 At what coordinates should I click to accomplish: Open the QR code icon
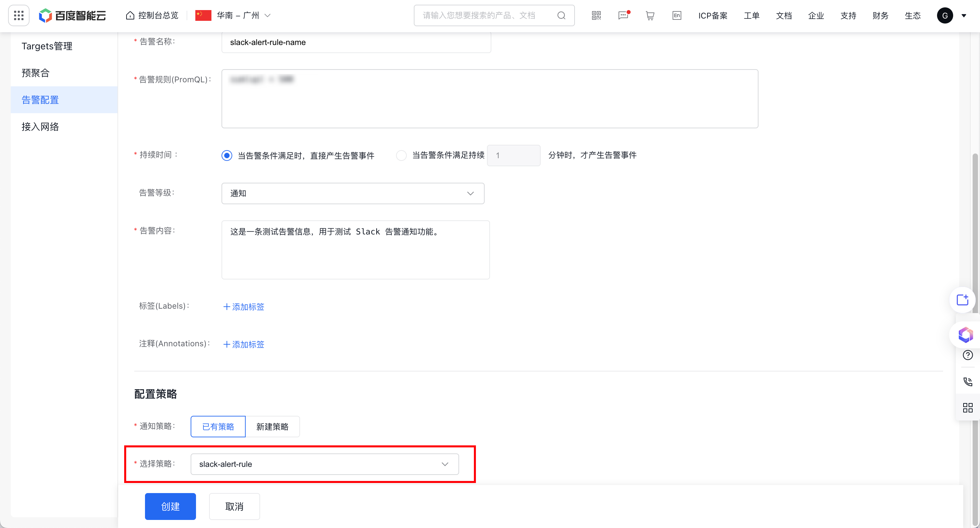(x=596, y=15)
